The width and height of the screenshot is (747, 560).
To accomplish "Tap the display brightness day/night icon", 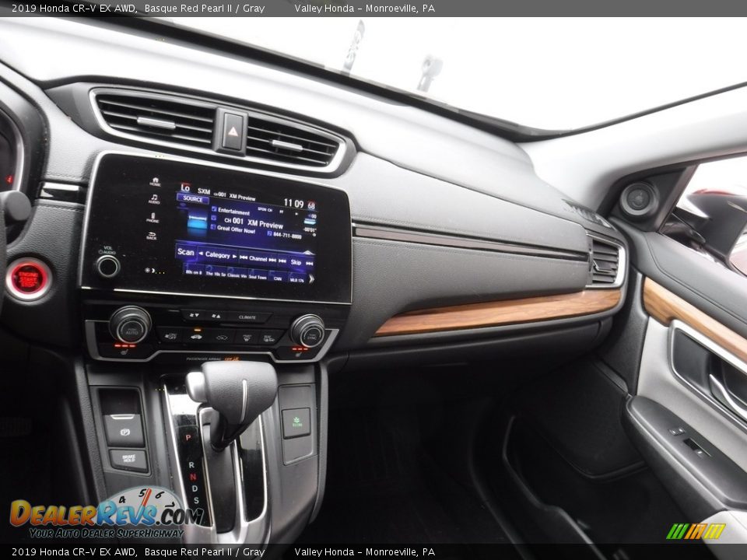I will click(150, 271).
